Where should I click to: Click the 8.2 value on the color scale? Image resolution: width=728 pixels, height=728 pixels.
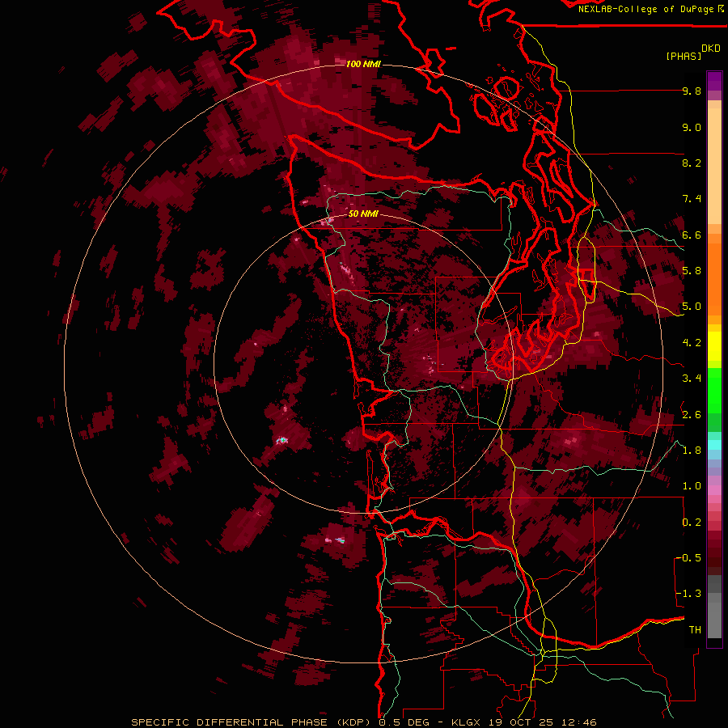point(692,163)
